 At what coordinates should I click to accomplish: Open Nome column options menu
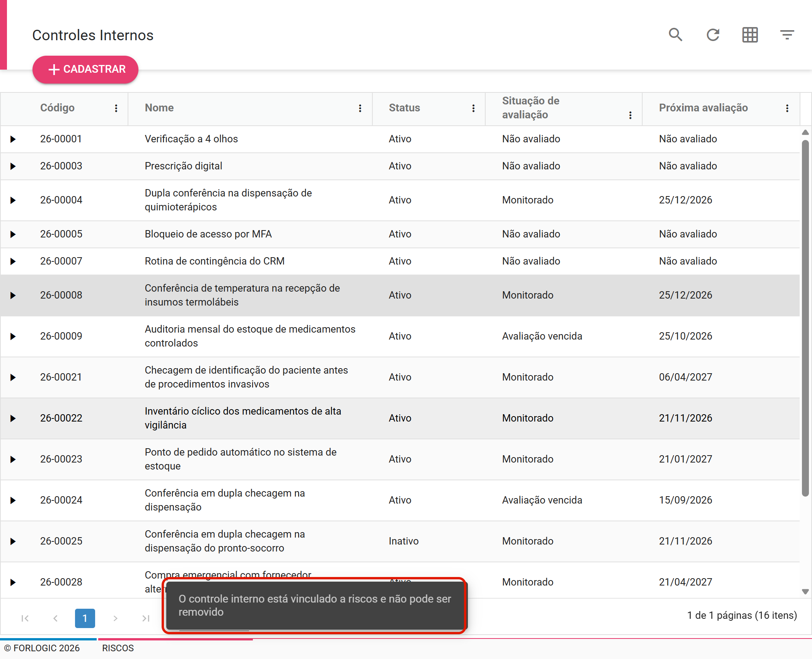coord(360,108)
